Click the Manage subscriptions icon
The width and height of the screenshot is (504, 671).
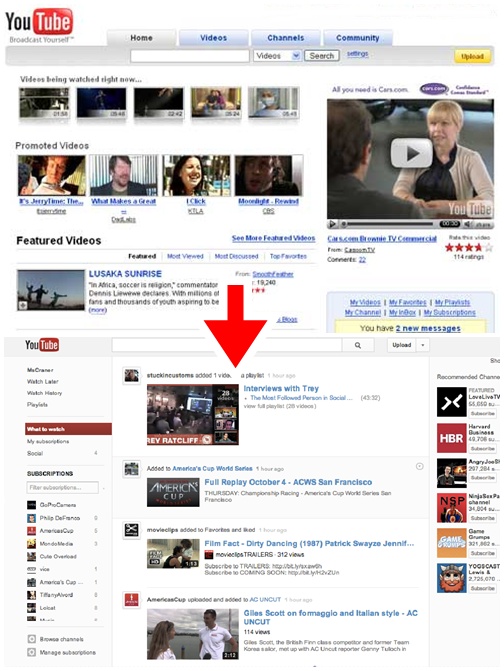click(x=31, y=652)
